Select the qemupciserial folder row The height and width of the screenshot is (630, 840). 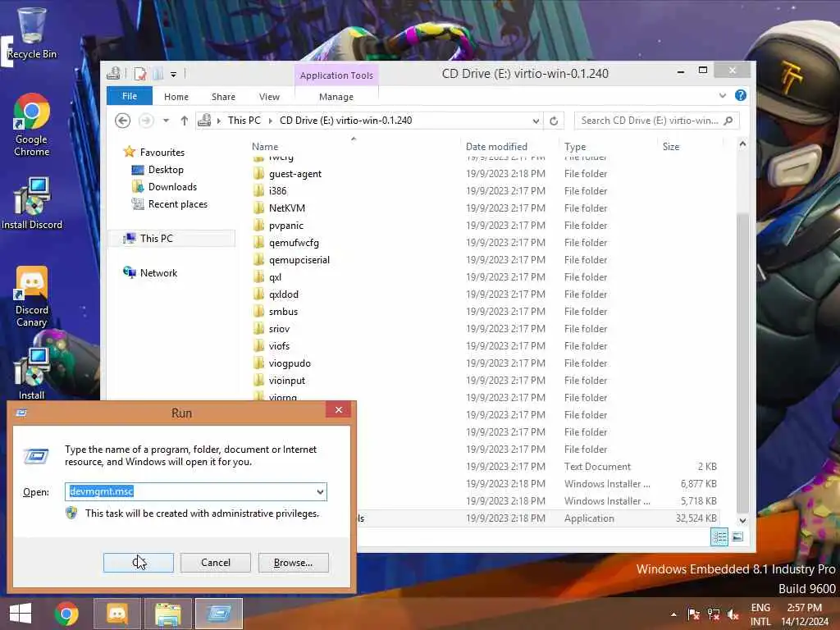pos(484,260)
